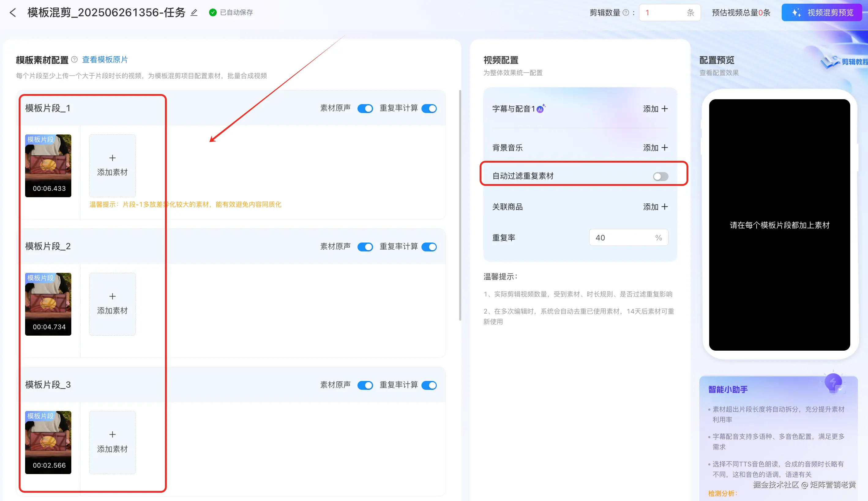Toggle 素材原声 for 模板片段_1
868x501 pixels.
tap(365, 109)
